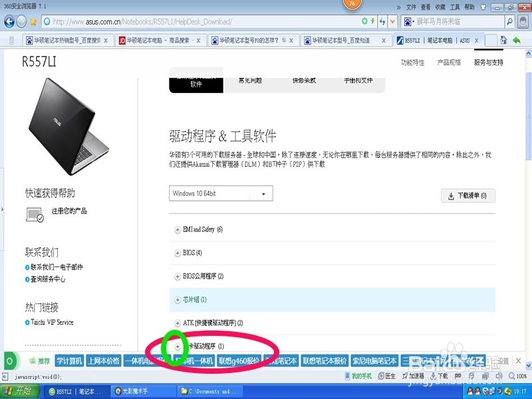Select the 常见问题 support tab

(x=250, y=80)
